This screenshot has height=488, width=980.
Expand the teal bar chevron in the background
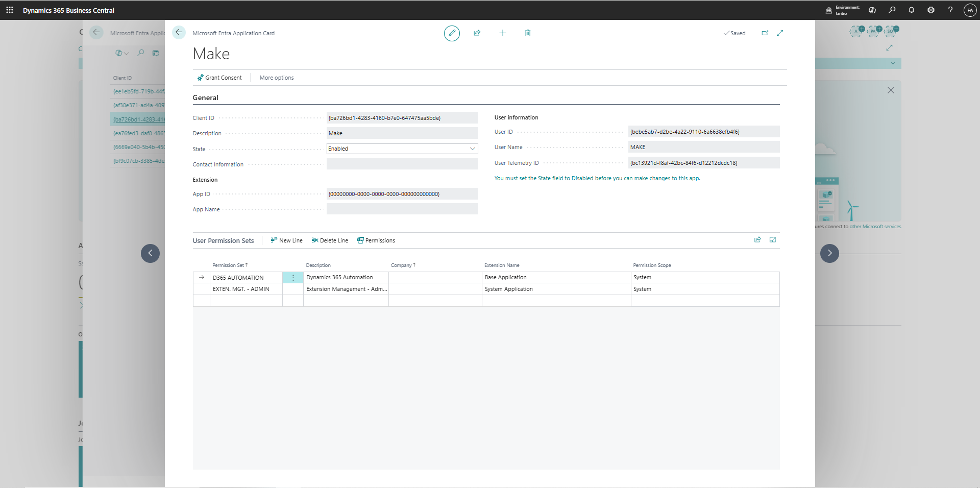click(x=893, y=63)
